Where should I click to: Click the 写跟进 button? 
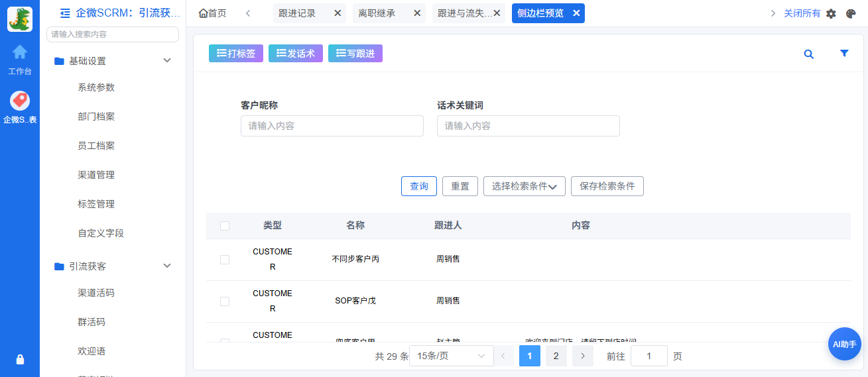click(355, 54)
